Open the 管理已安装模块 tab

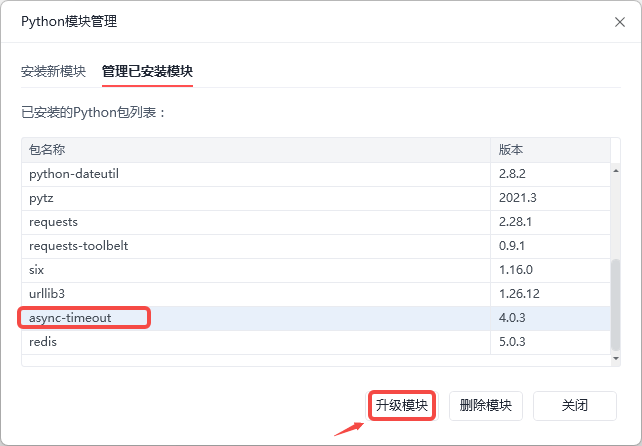147,72
